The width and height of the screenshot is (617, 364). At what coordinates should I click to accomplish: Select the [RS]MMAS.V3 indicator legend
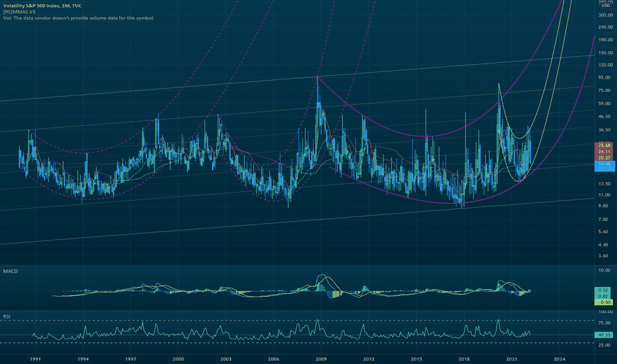pyautogui.click(x=19, y=12)
